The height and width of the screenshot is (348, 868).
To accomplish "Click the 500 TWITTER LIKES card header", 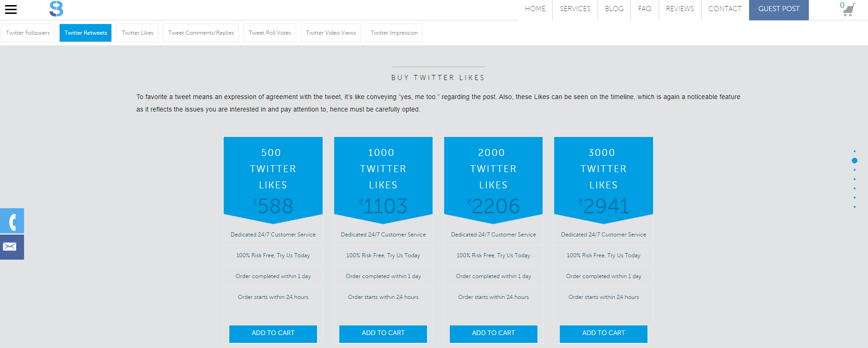I will coord(273,169).
